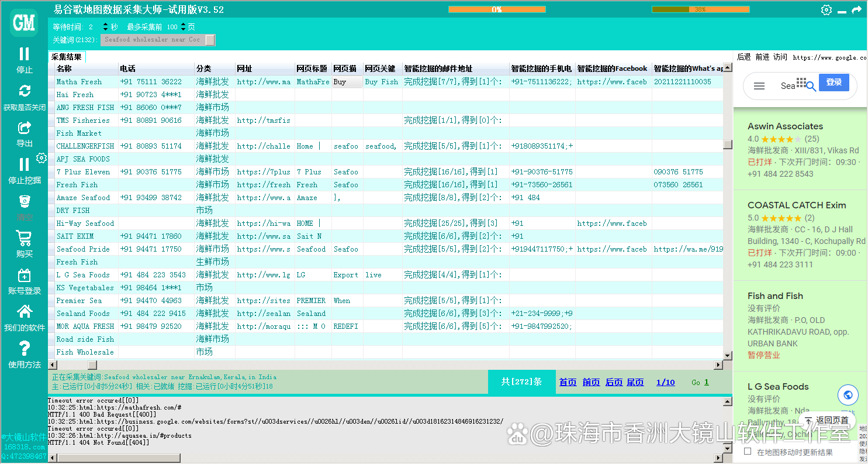Adjust the 等待时间 seconds stepper arrows
The image size is (868, 464).
[x=105, y=27]
